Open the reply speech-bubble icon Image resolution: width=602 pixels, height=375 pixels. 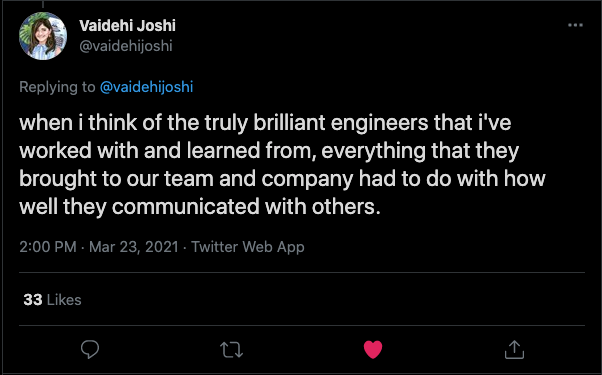click(90, 349)
